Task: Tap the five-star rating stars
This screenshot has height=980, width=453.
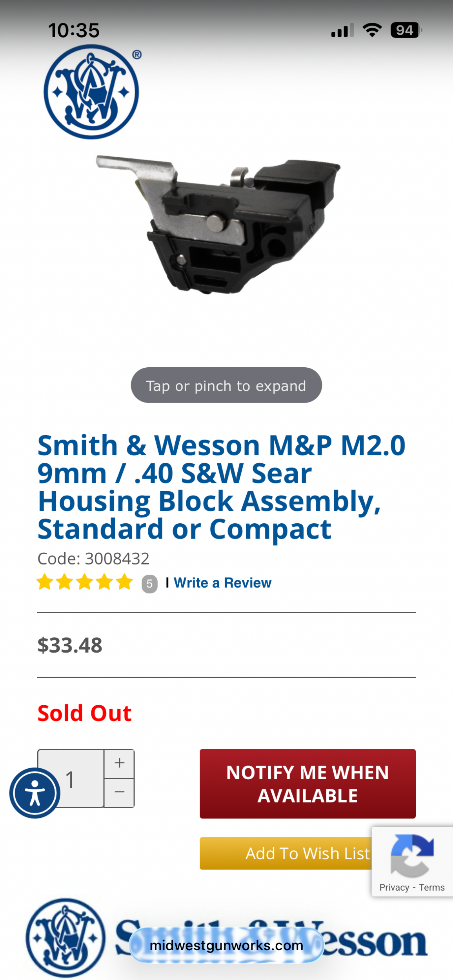Action: pyautogui.click(x=85, y=583)
